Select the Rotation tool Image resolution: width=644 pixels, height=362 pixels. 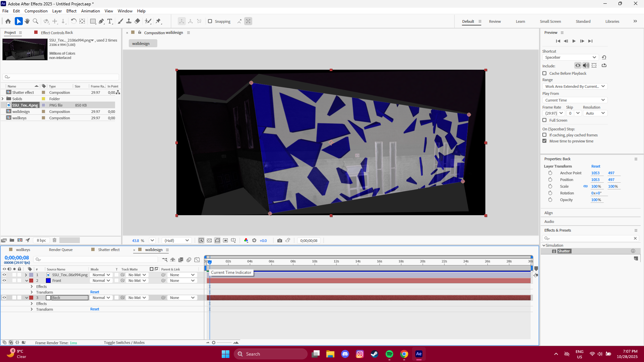(74, 21)
